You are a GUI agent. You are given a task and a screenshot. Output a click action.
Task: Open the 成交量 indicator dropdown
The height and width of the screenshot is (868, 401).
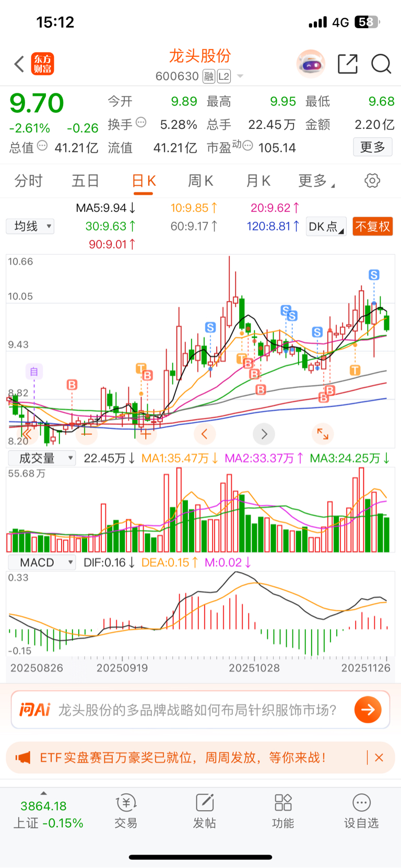pyautogui.click(x=42, y=458)
